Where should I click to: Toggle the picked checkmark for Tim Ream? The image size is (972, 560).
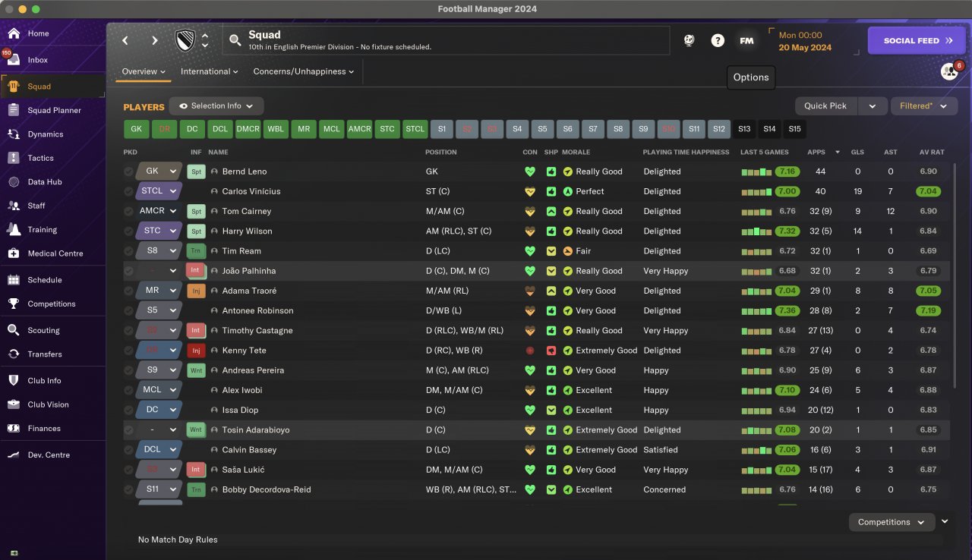click(x=128, y=251)
